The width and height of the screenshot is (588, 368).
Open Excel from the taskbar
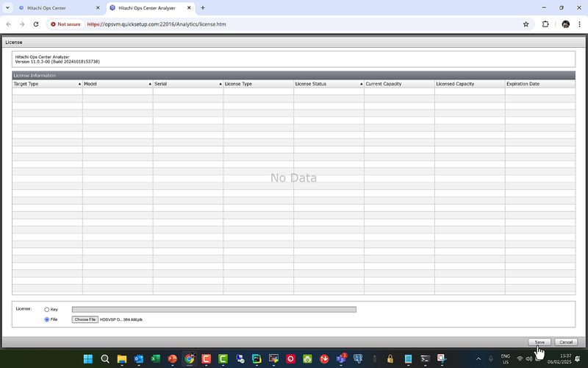point(156,359)
